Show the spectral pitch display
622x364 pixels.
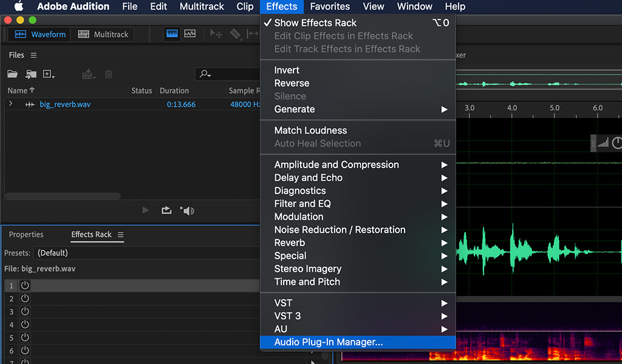point(190,34)
